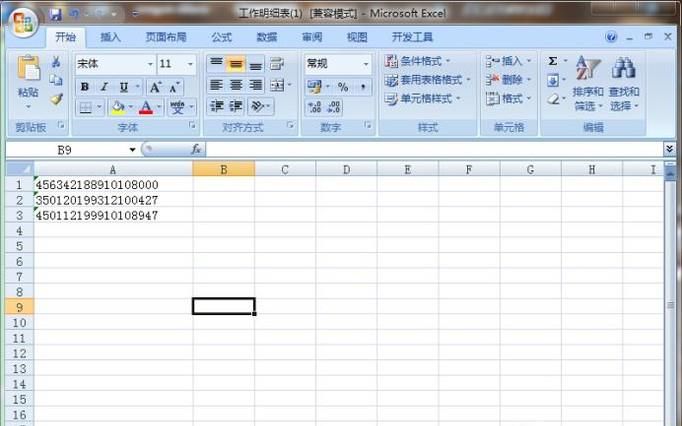Open the Name Box dropdown arrow
The image size is (682, 426).
pyautogui.click(x=132, y=150)
